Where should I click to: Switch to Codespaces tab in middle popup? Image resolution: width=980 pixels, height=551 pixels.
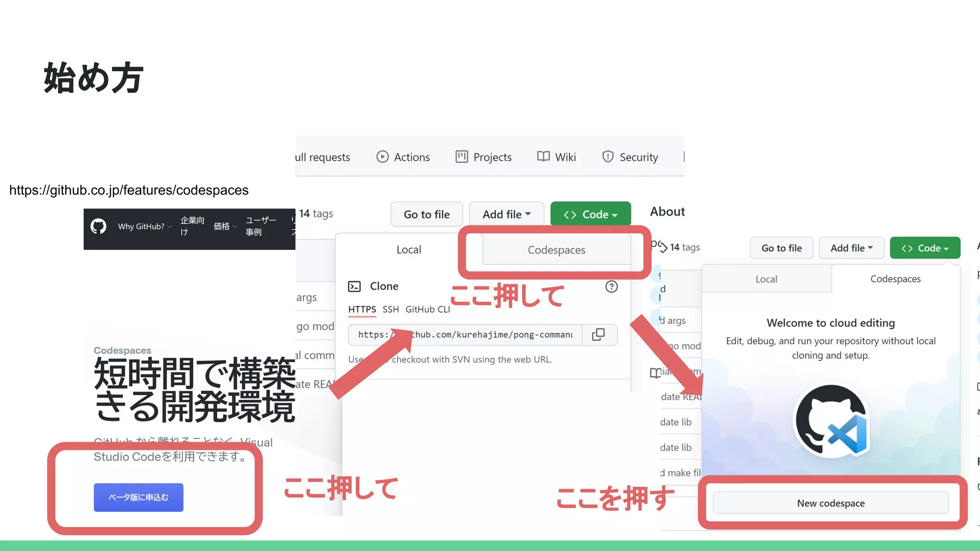point(557,250)
